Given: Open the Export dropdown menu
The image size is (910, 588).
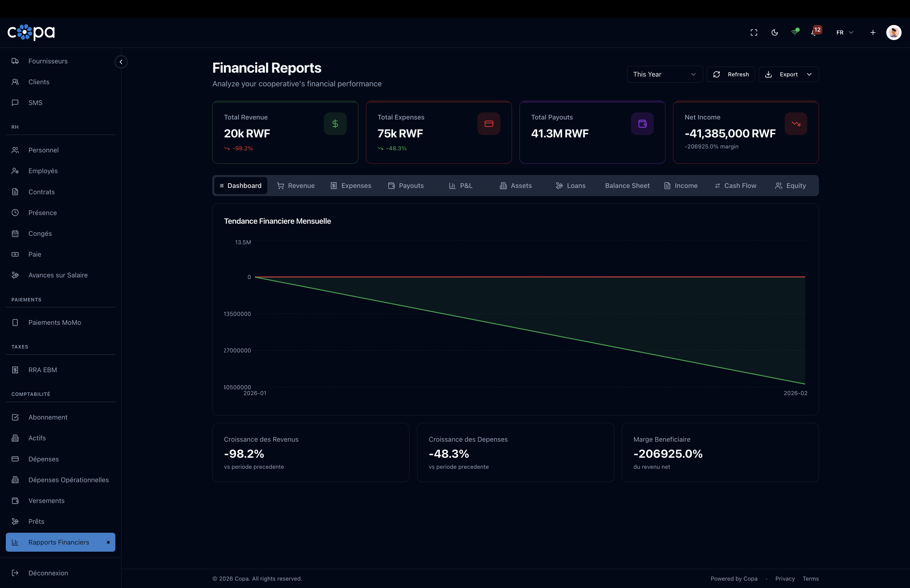Looking at the screenshot, I should (x=788, y=74).
